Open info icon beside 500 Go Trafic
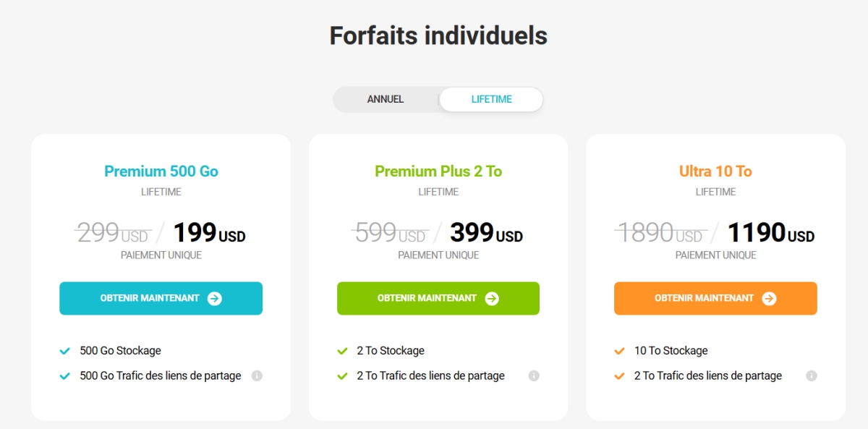Screen dimensions: 868x429 click(257, 375)
